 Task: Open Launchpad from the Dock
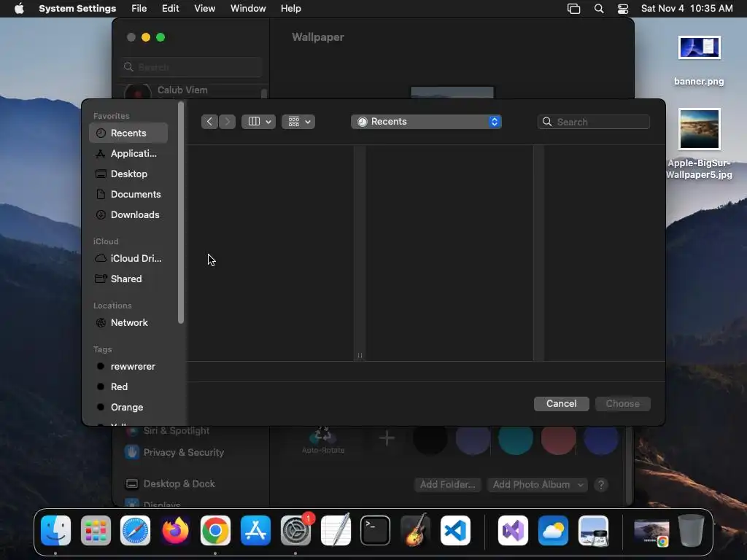[96, 531]
